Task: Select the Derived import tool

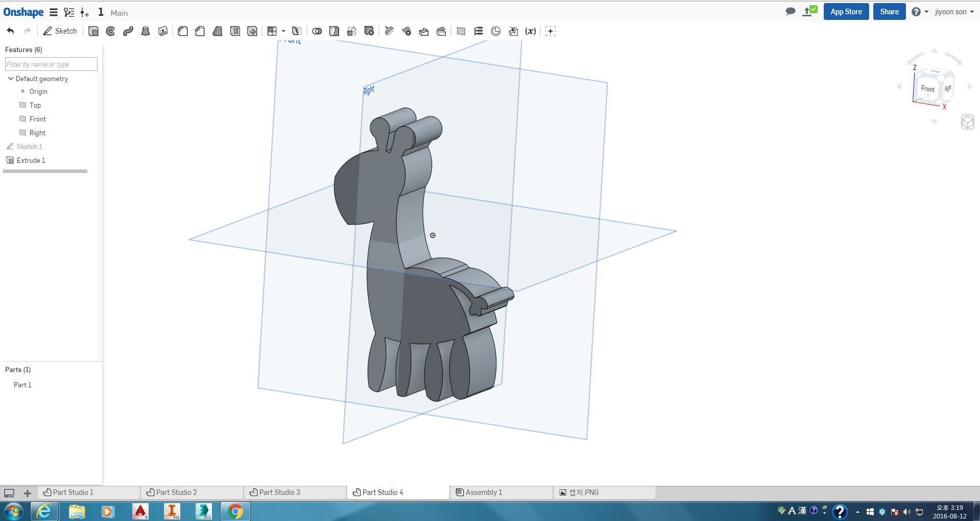Action: coord(513,31)
